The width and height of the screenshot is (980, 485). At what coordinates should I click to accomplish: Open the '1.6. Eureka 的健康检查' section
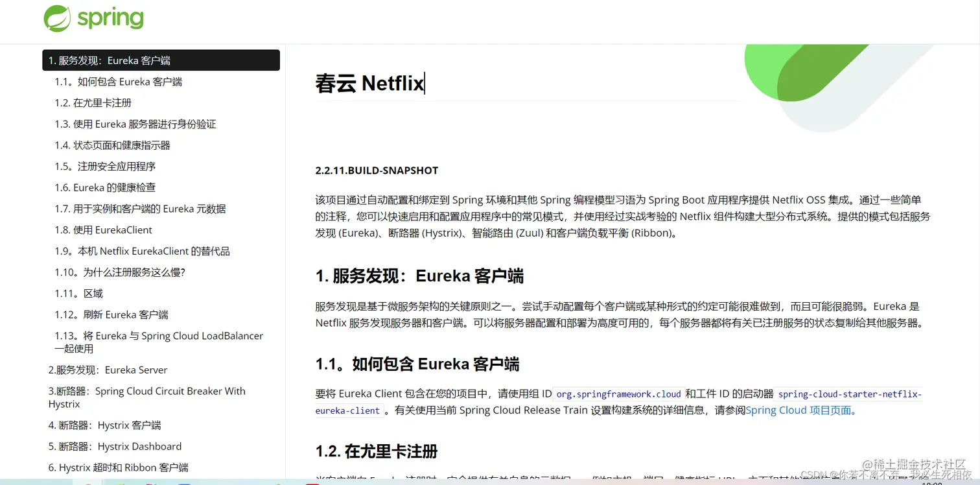(x=104, y=187)
